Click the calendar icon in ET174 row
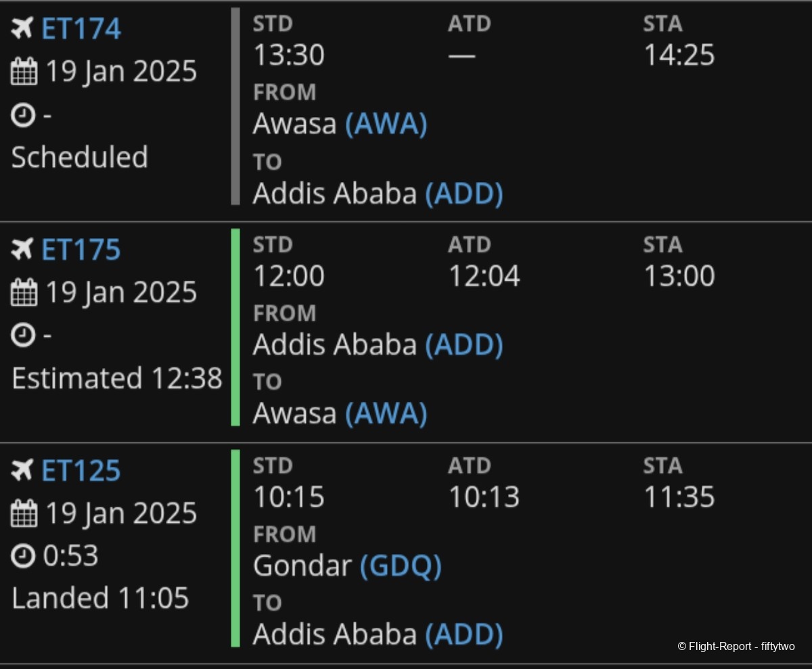812x669 pixels. tap(24, 72)
